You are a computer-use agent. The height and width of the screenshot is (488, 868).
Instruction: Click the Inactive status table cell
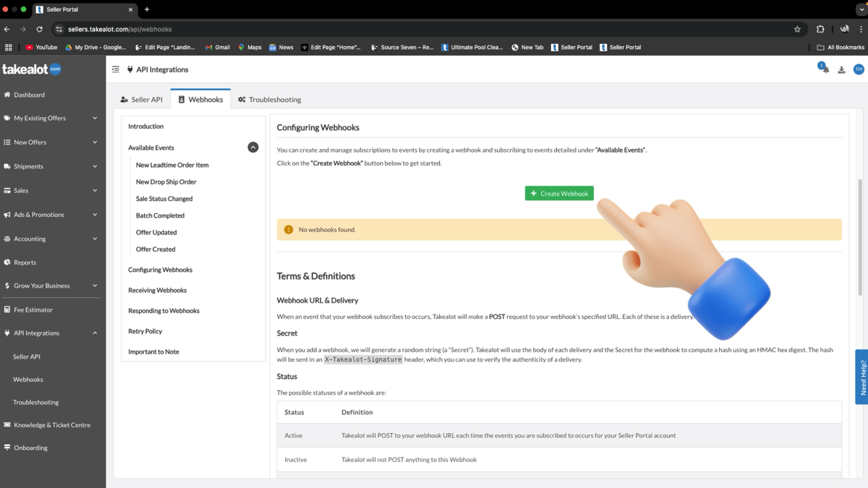pos(295,460)
